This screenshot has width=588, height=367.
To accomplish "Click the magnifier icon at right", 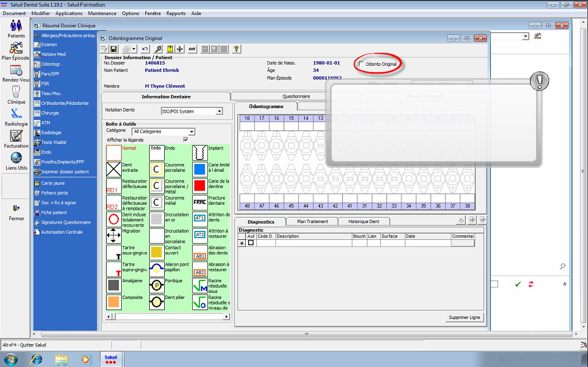I will point(562,266).
